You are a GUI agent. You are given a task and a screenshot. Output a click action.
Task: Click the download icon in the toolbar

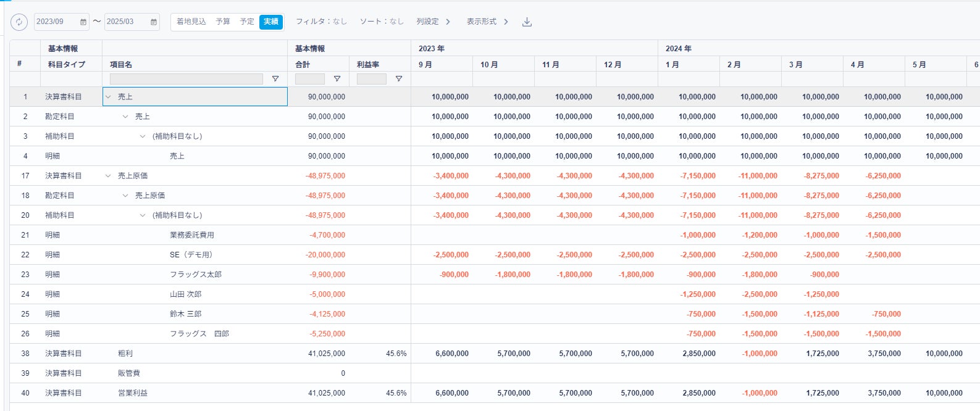tap(527, 22)
